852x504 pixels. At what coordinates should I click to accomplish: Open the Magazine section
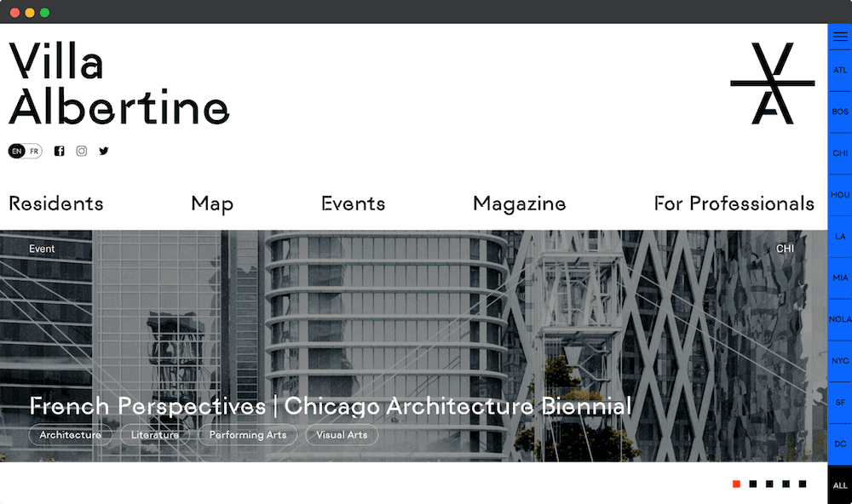tap(520, 203)
